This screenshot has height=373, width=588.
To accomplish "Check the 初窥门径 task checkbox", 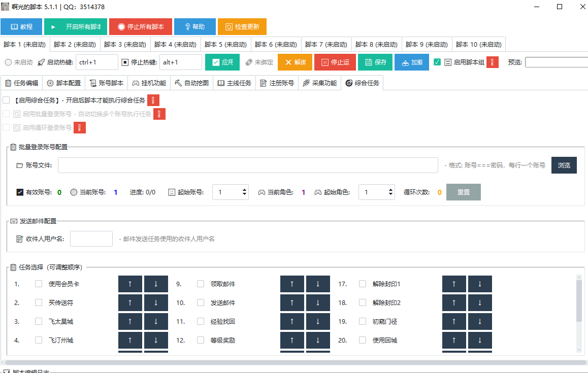I will tap(363, 321).
